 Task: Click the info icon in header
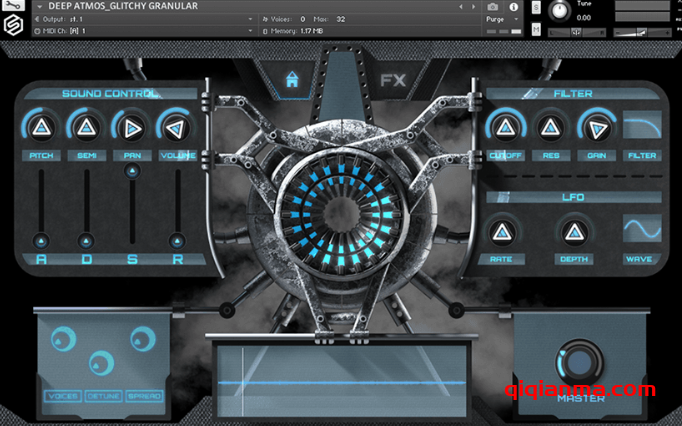point(514,6)
